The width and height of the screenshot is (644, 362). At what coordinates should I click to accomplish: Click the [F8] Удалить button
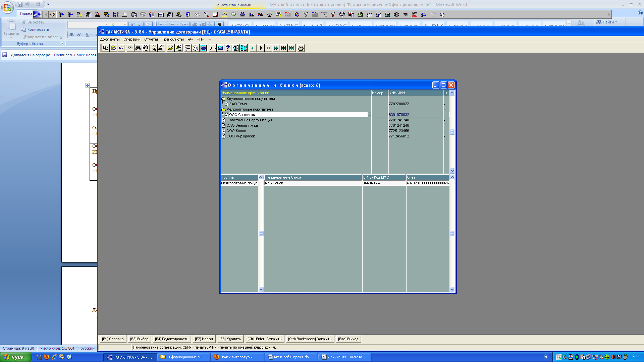tap(230, 339)
